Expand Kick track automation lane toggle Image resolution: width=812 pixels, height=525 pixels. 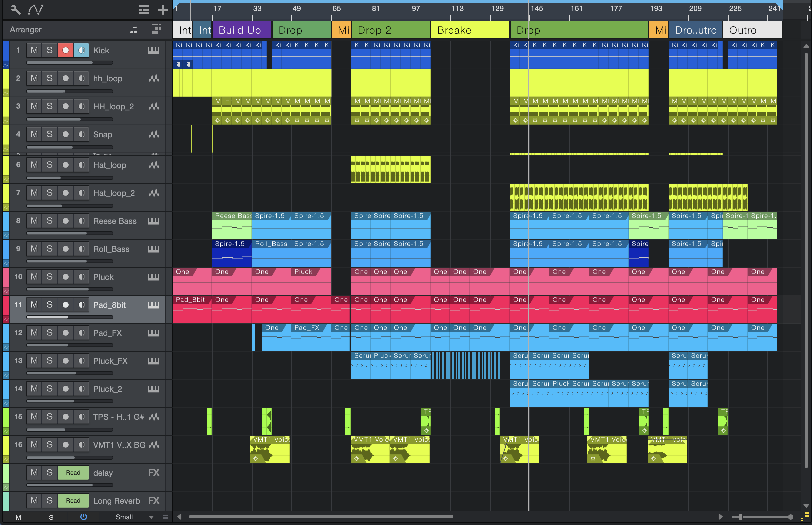pyautogui.click(x=6, y=65)
